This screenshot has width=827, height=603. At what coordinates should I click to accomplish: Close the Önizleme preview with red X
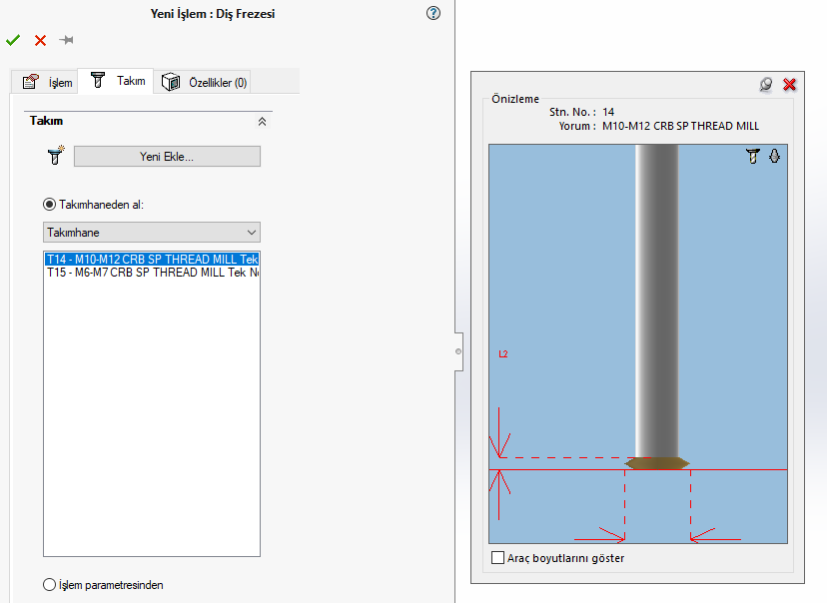(789, 85)
